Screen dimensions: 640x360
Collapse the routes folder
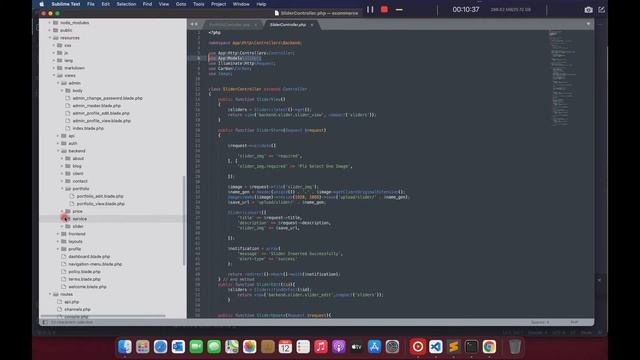[50, 294]
